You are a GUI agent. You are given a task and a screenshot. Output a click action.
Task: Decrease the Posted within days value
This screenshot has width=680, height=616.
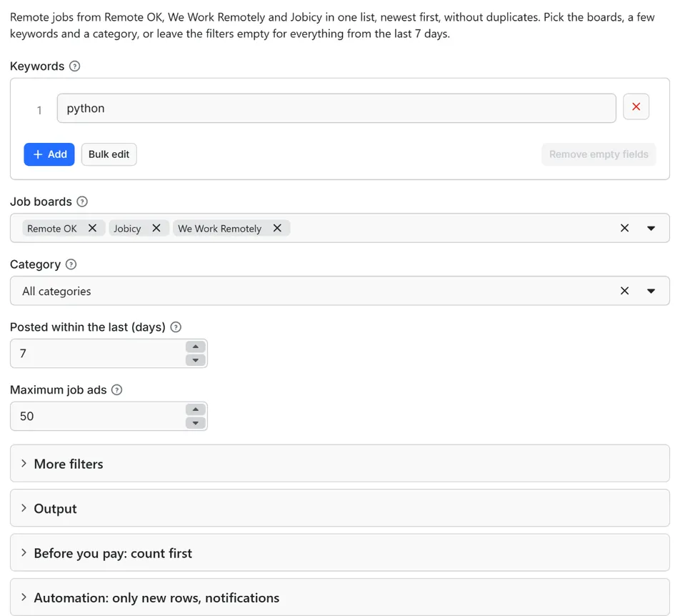coord(196,360)
